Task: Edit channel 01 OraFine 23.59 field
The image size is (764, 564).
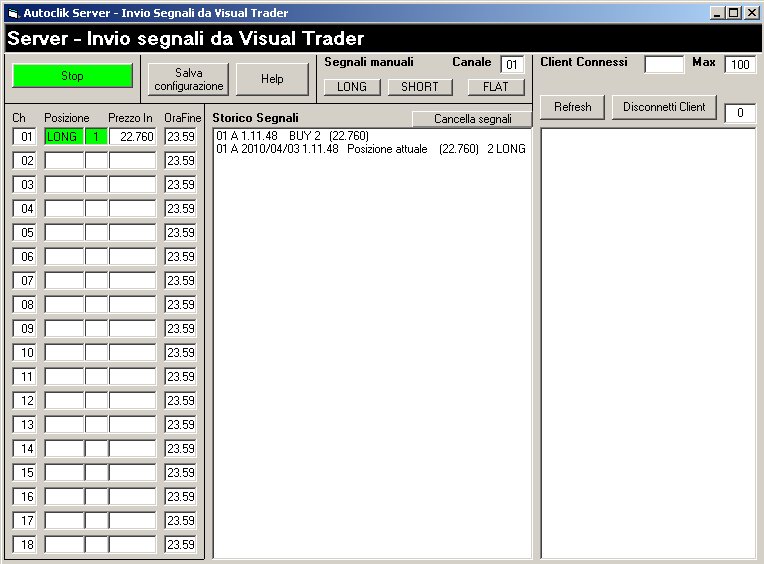Action: click(x=180, y=136)
